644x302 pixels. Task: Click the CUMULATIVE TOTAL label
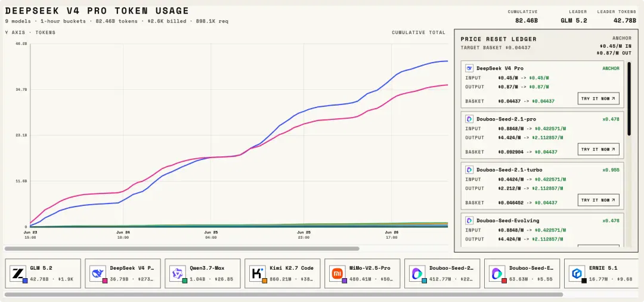(419, 32)
